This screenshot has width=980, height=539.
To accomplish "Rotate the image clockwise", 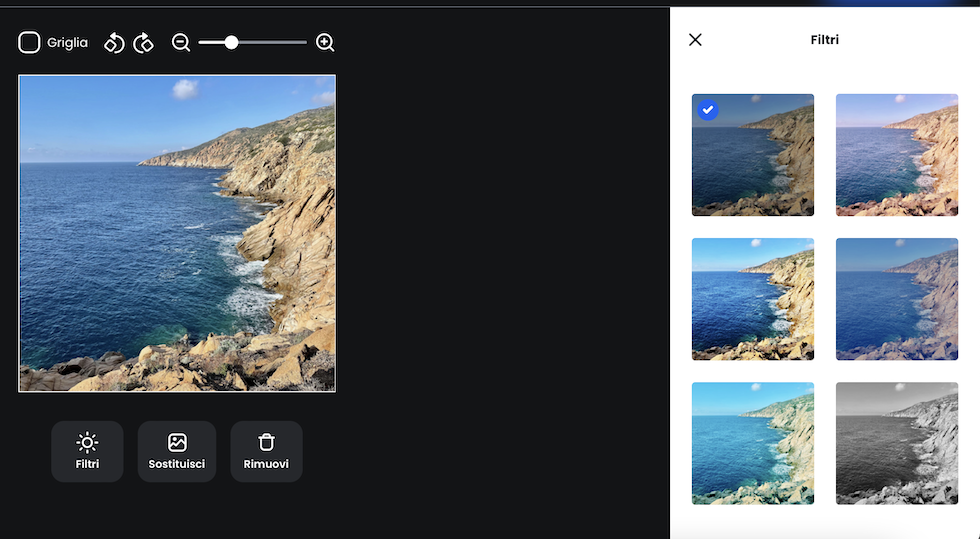I will [x=144, y=42].
